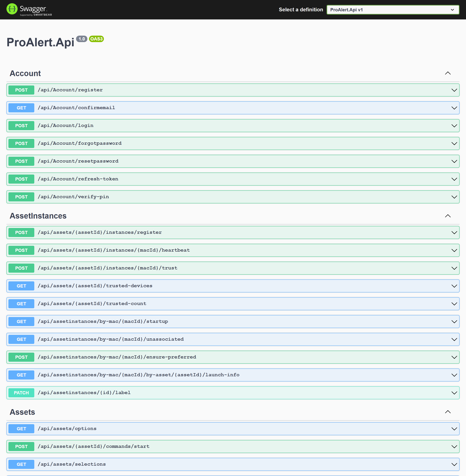This screenshot has height=476, width=466.
Task: Open the by-mac/{macId}/startup path
Action: pos(103,322)
